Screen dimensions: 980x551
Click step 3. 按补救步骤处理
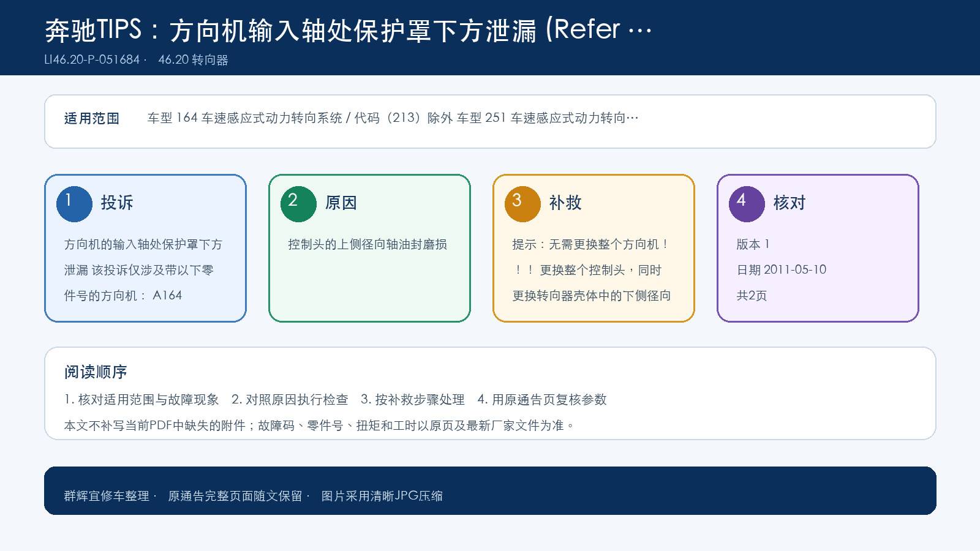click(x=413, y=400)
